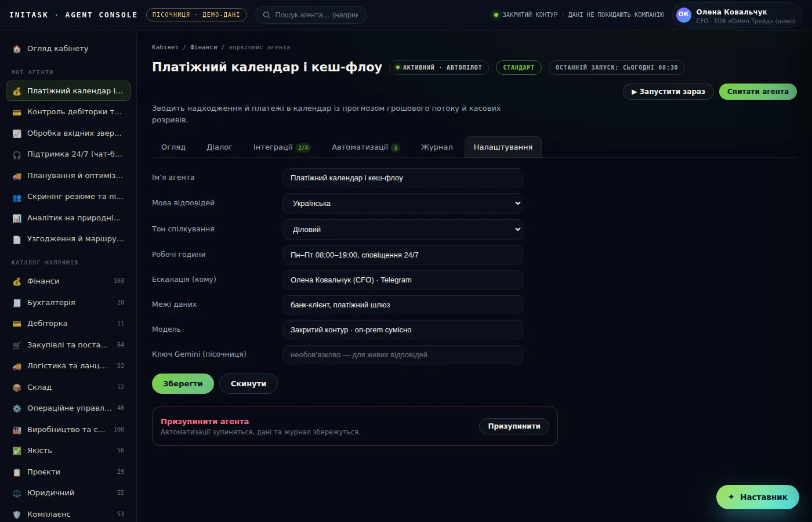This screenshot has width=812, height=522.
Task: Focus the Ключ Gemini input field
Action: click(x=403, y=355)
